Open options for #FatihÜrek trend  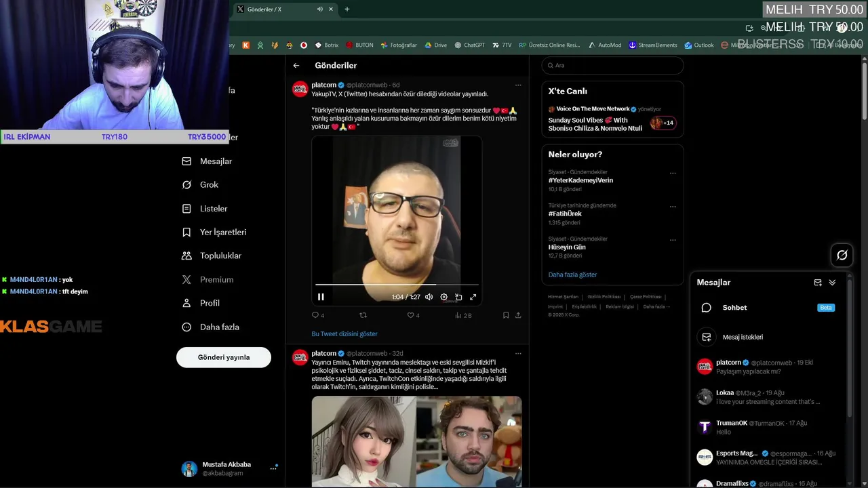click(673, 206)
